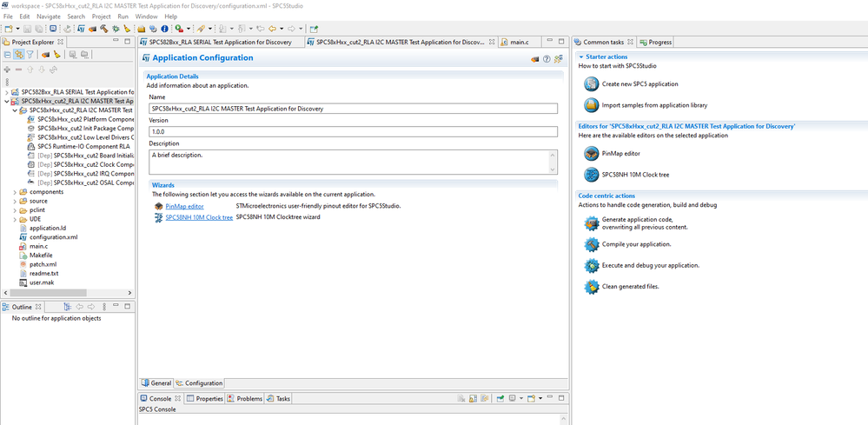
Task: Open the Window menu
Action: (146, 17)
